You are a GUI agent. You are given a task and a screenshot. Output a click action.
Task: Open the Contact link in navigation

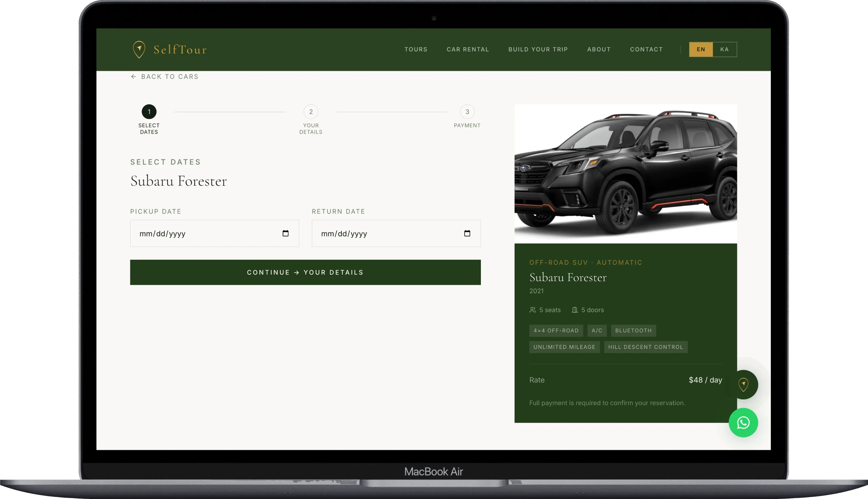click(x=646, y=49)
